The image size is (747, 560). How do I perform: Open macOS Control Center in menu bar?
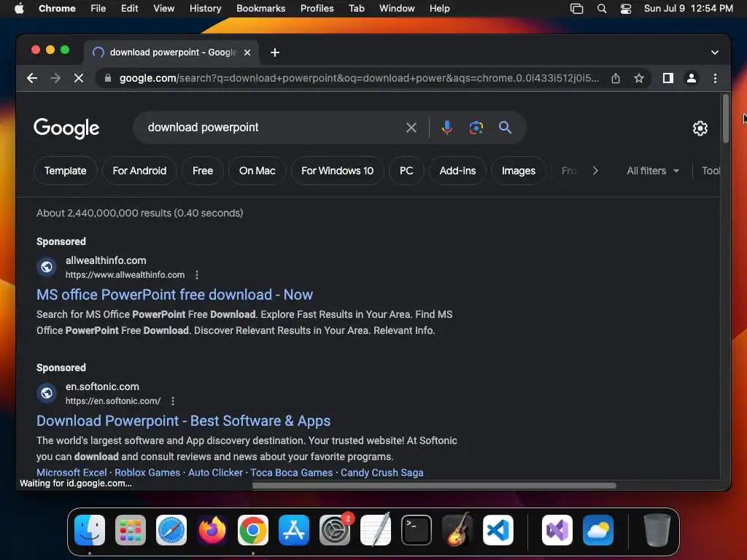625,9
